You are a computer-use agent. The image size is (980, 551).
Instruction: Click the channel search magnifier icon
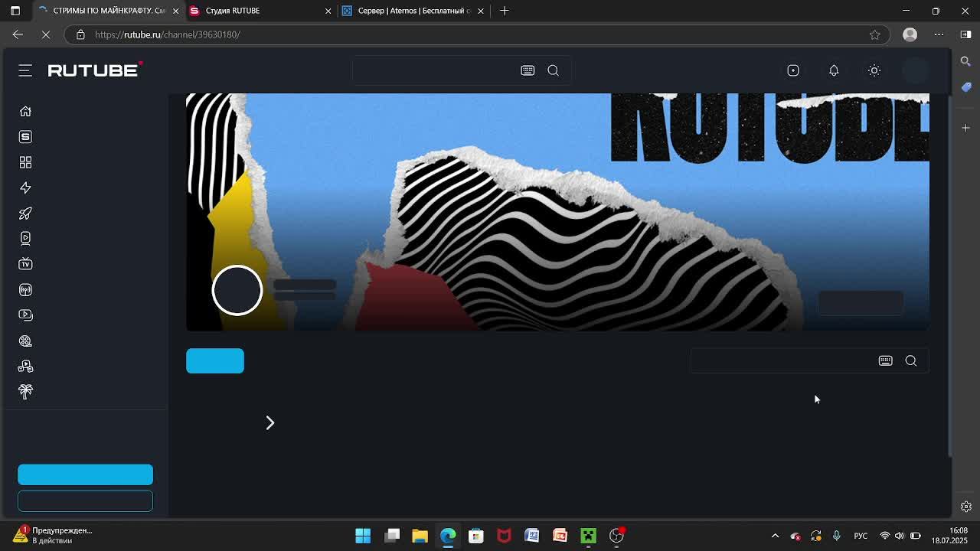coord(911,360)
